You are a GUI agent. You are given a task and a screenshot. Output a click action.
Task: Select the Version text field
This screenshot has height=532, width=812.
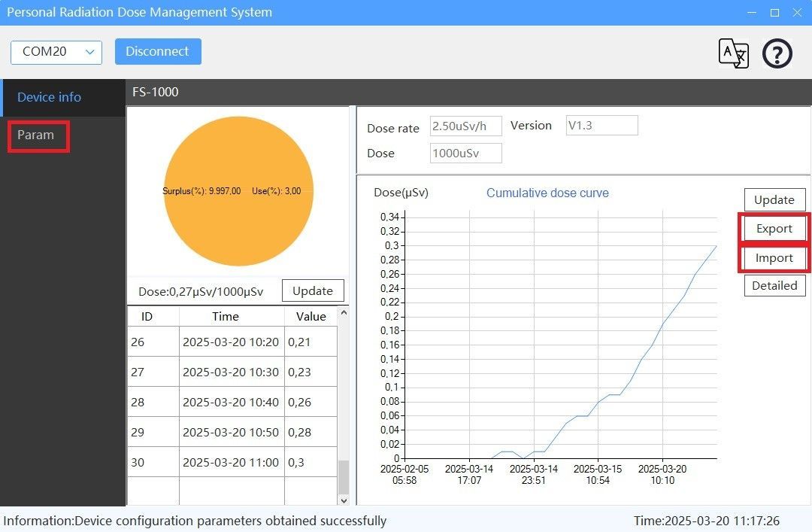click(601, 126)
